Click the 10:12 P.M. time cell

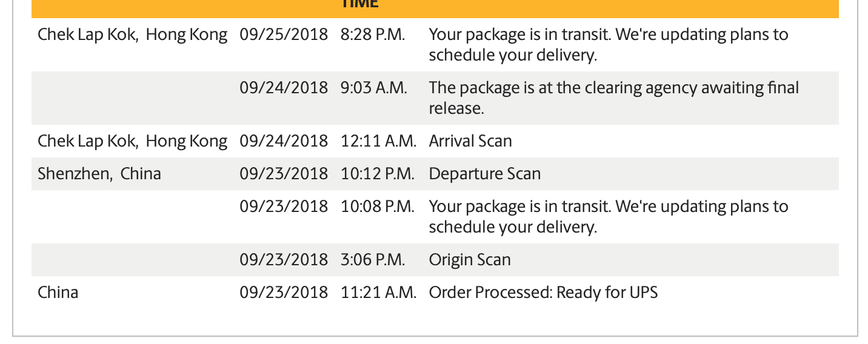[378, 174]
